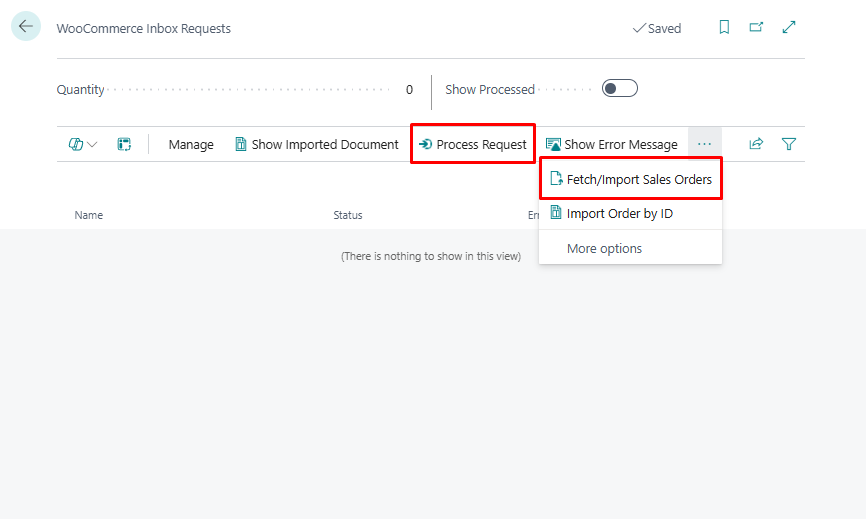
Task: Expand page to full width icon
Action: click(789, 27)
